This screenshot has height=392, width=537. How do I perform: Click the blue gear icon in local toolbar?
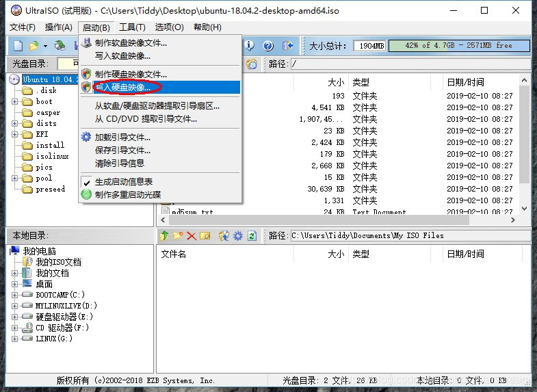coord(237,235)
